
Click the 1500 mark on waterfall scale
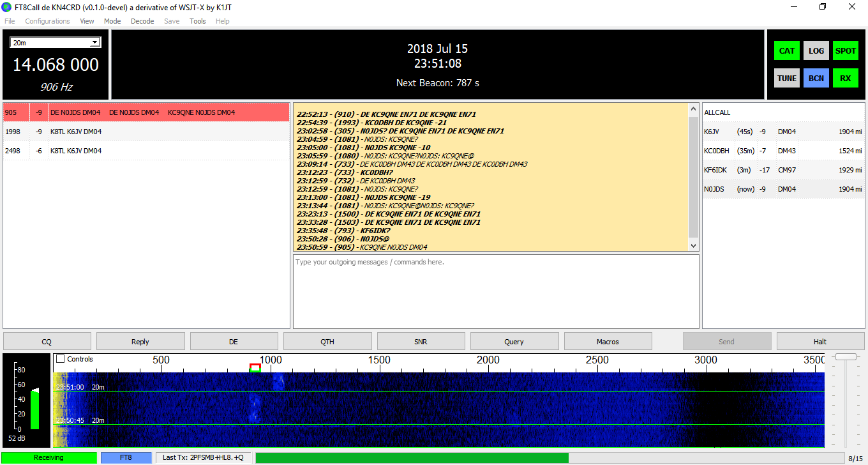point(379,360)
